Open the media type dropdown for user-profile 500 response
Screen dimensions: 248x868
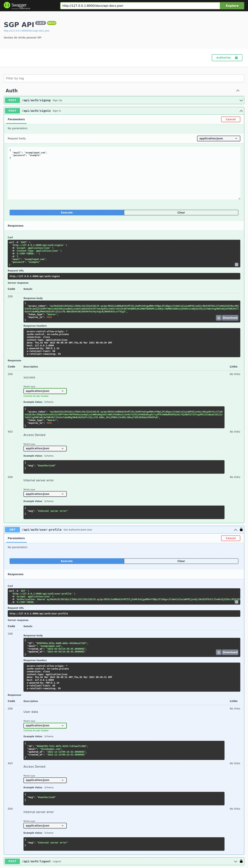pyautogui.click(x=45, y=826)
